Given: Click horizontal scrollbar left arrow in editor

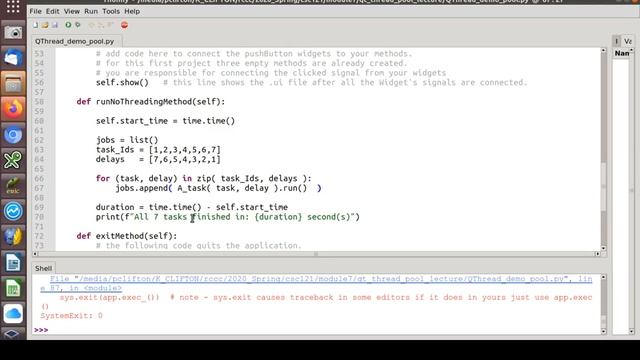Looking at the screenshot, I should coord(35,254).
